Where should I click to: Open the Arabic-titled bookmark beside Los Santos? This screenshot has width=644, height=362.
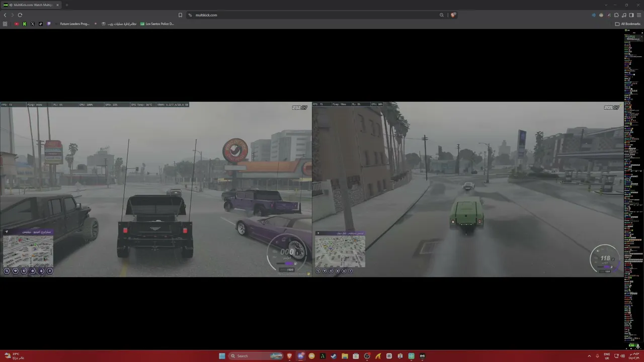point(119,24)
